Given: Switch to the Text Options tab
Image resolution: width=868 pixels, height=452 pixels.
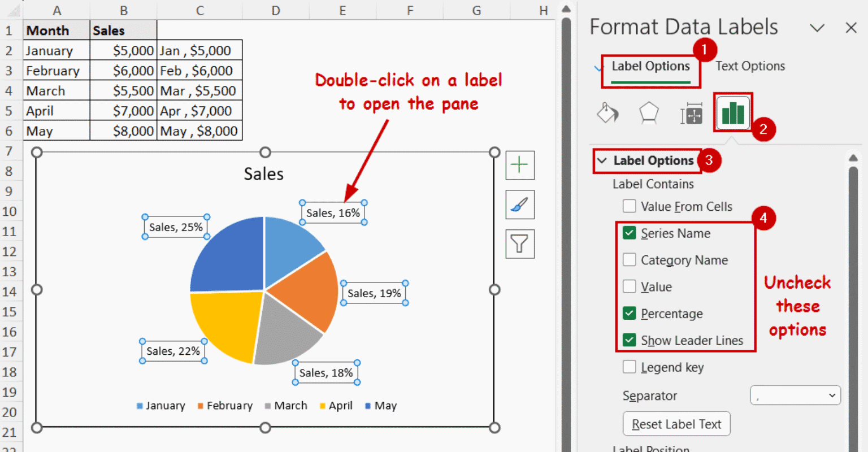Looking at the screenshot, I should 750,66.
